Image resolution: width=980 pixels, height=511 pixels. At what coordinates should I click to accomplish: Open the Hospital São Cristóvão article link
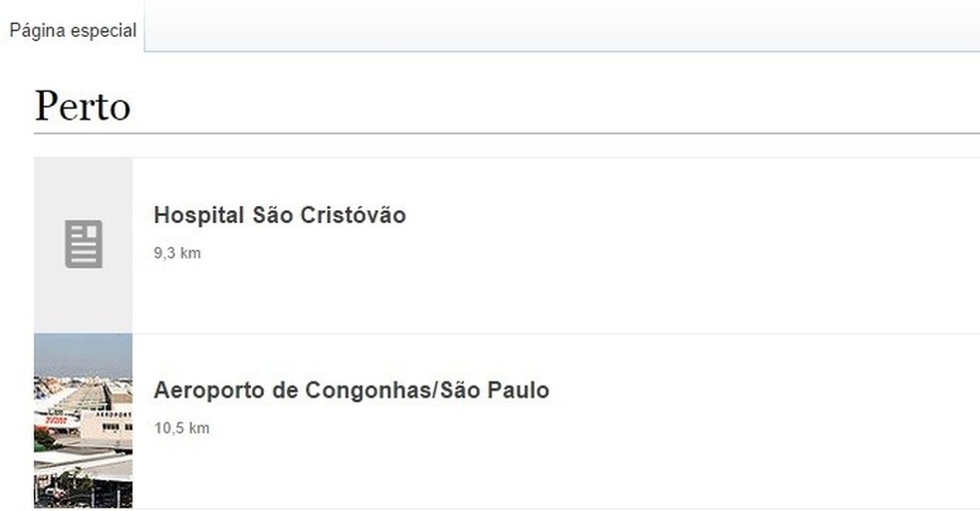[x=279, y=215]
